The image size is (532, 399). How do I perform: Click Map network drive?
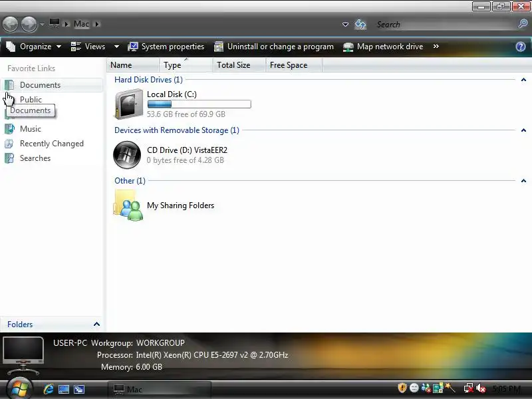(383, 47)
